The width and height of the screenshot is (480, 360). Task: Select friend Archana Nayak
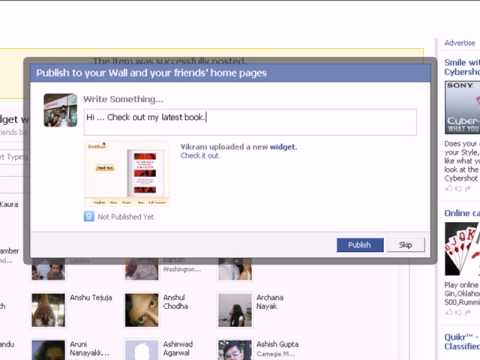(x=270, y=302)
